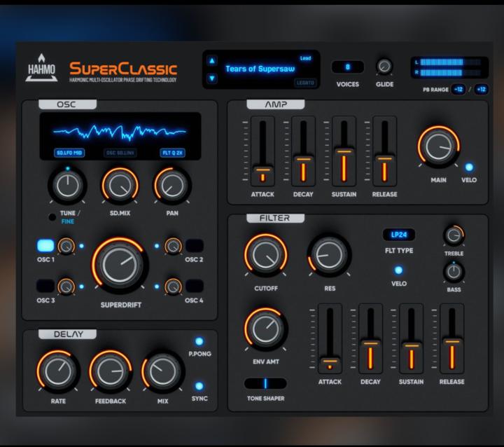Screen dimensions: 504x447
Task: Enable the OSC 4 button
Action: [195, 286]
